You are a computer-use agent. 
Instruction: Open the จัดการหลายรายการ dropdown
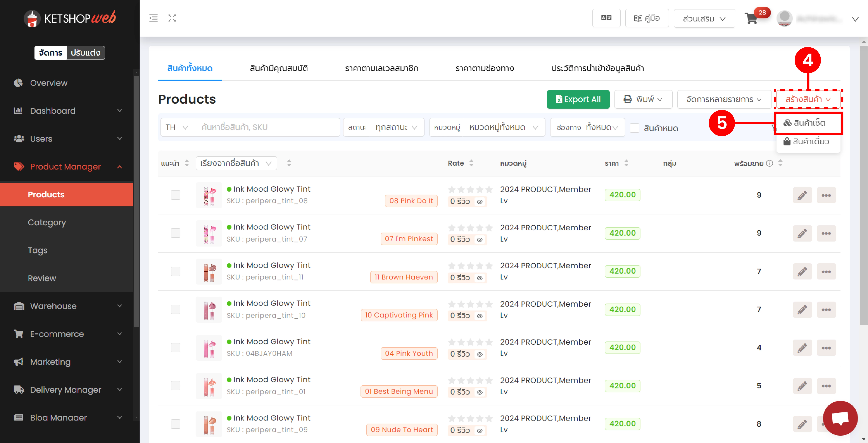tap(724, 99)
